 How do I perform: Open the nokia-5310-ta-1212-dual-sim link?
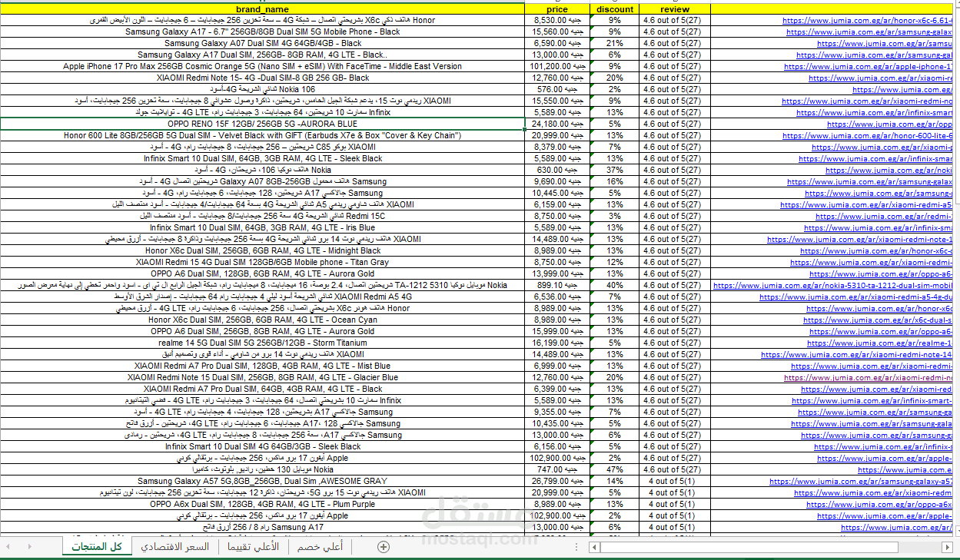[833, 286]
